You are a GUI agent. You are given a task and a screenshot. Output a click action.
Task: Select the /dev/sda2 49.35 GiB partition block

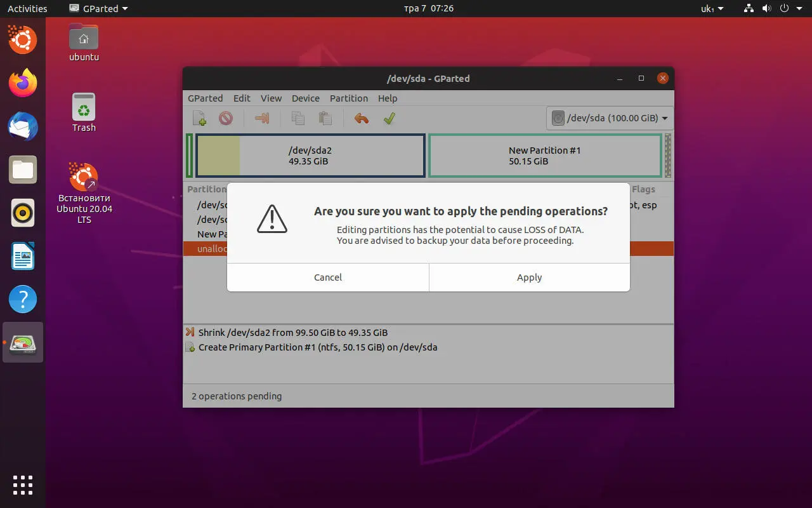click(310, 156)
